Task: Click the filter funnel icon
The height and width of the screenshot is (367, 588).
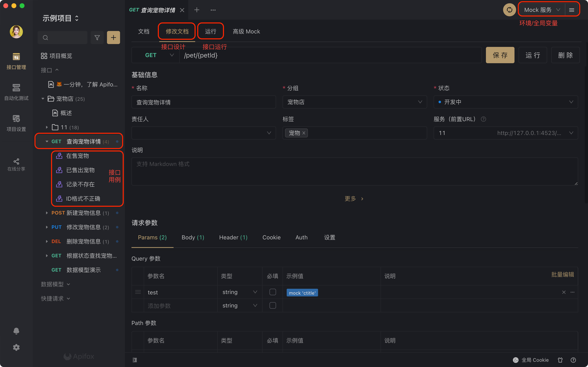Action: point(97,38)
